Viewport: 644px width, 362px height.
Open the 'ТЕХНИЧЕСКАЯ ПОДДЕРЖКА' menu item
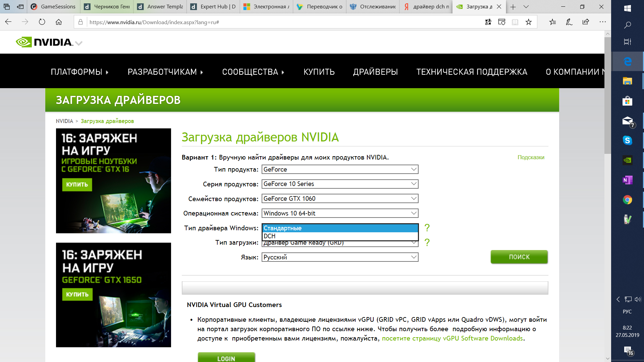coord(472,72)
